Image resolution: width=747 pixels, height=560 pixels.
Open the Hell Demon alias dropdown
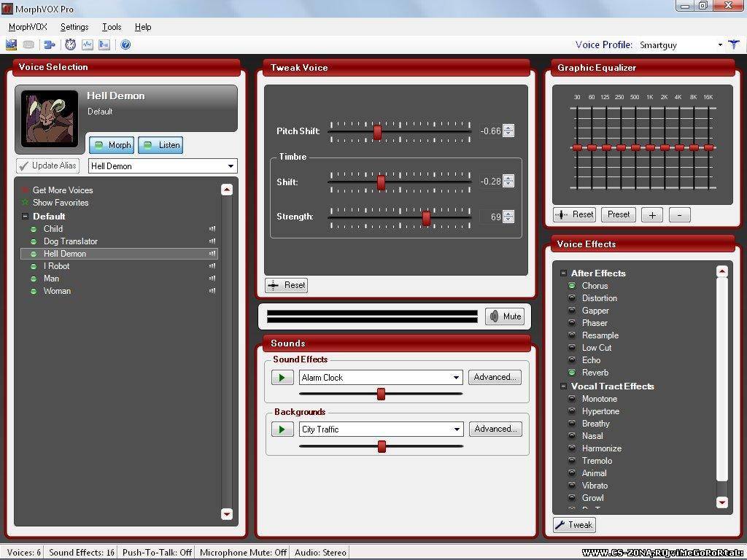(x=231, y=166)
